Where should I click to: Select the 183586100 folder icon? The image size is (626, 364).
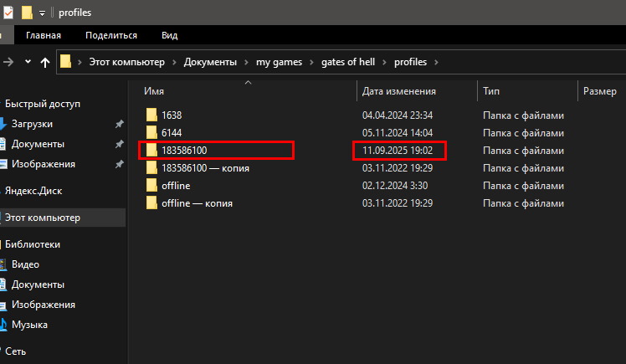click(151, 150)
